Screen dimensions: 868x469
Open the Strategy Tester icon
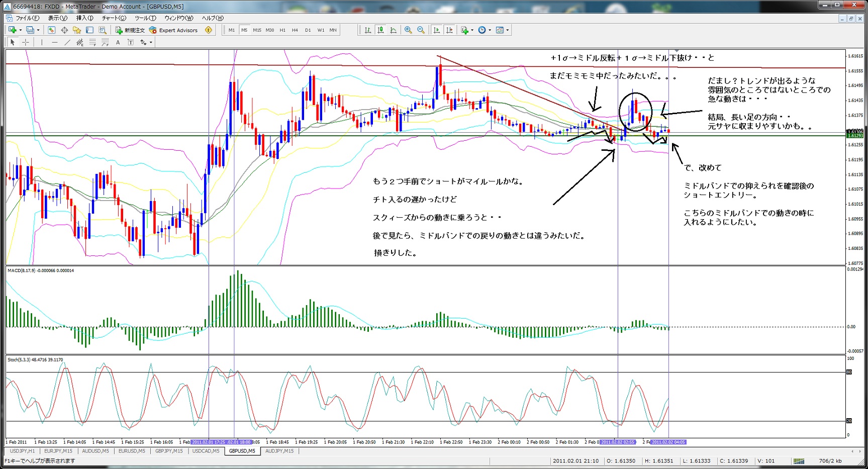click(x=103, y=30)
